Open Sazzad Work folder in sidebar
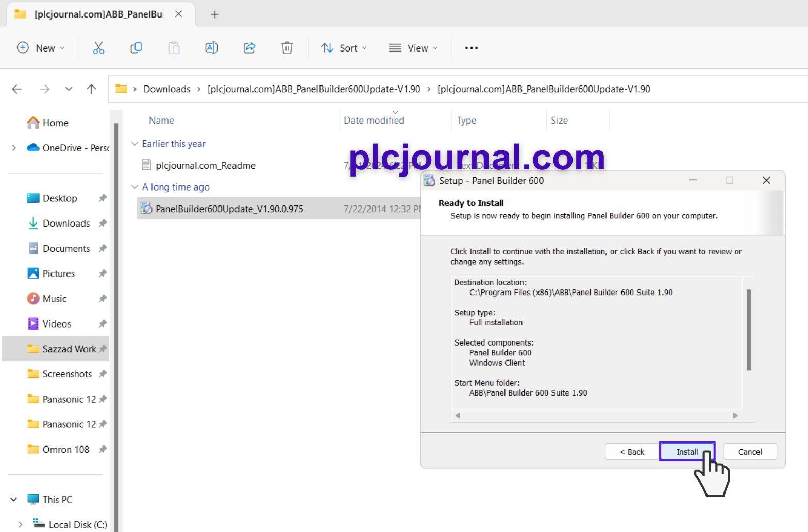Image resolution: width=808 pixels, height=532 pixels. [x=69, y=349]
